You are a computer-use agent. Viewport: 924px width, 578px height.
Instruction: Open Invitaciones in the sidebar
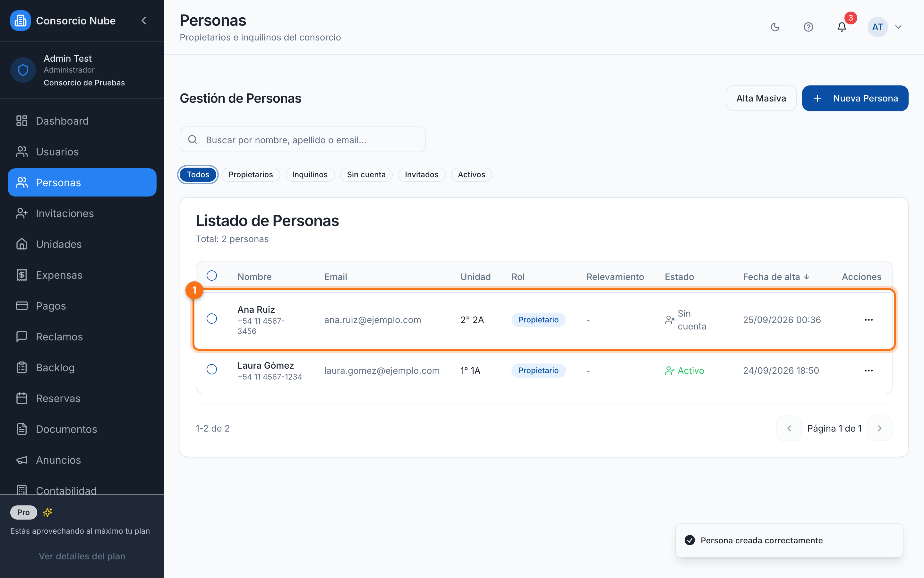click(82, 213)
